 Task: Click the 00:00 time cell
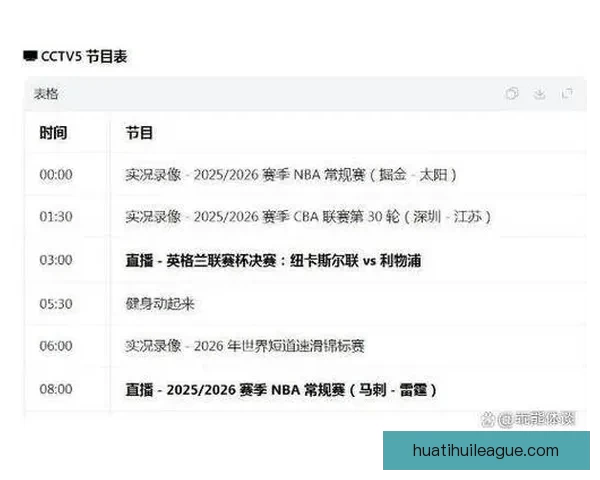(x=56, y=175)
